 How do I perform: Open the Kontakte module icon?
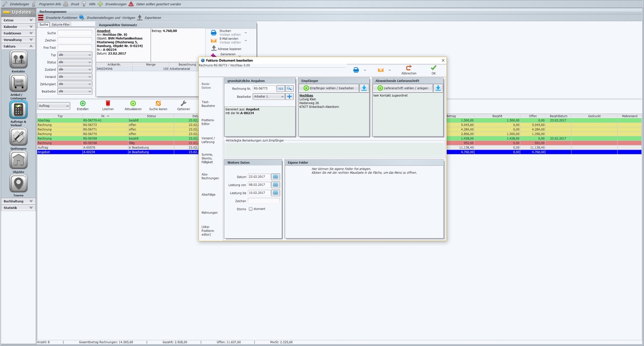point(19,60)
